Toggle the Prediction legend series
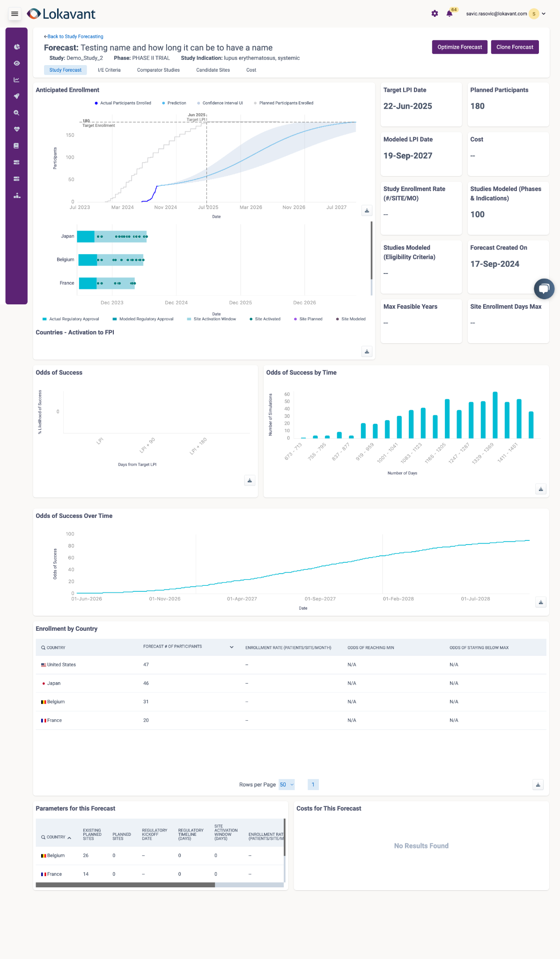 tap(174, 103)
